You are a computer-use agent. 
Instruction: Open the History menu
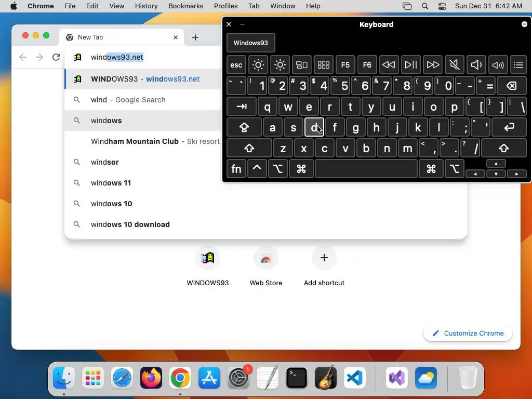click(146, 6)
